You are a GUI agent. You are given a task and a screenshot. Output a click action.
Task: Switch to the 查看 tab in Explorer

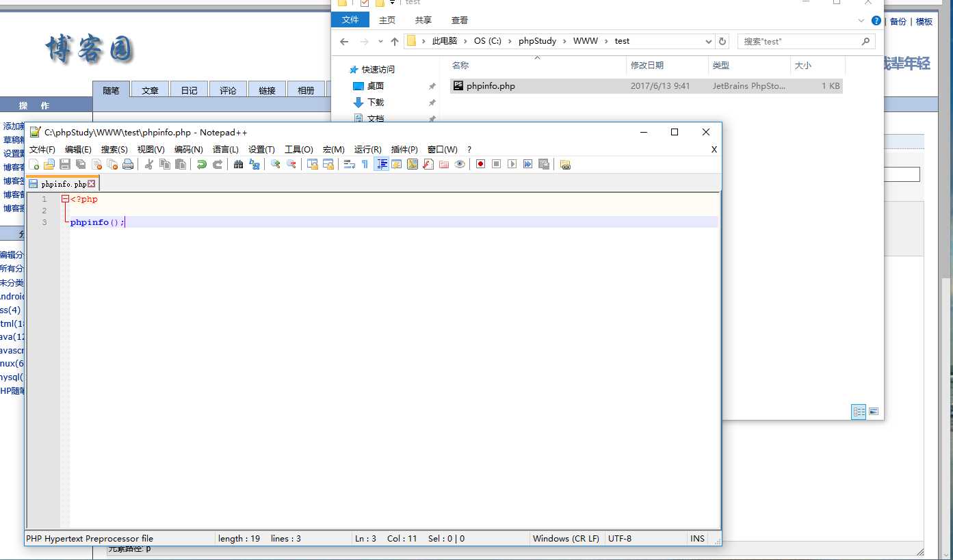(460, 21)
